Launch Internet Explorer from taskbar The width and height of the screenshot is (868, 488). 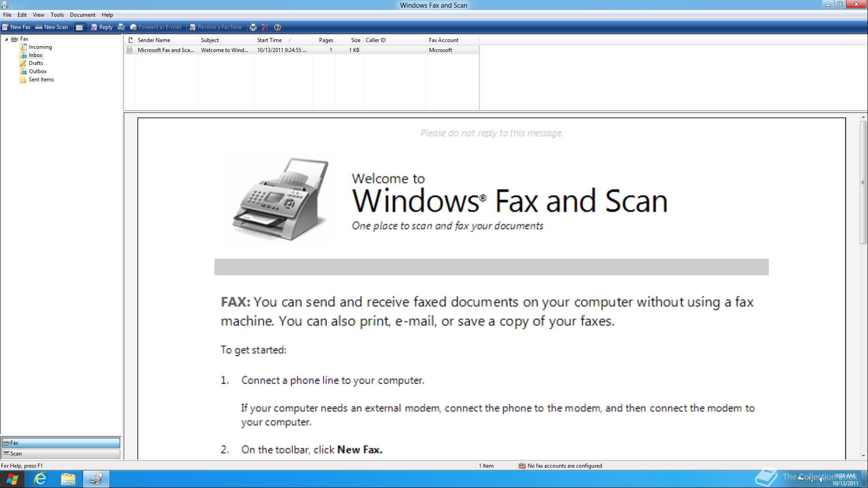[x=40, y=479]
